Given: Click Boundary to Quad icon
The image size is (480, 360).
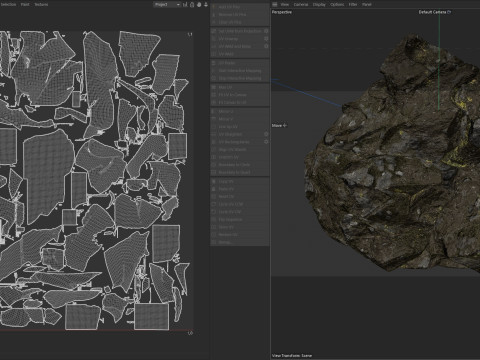Looking at the screenshot, I should [x=214, y=172].
